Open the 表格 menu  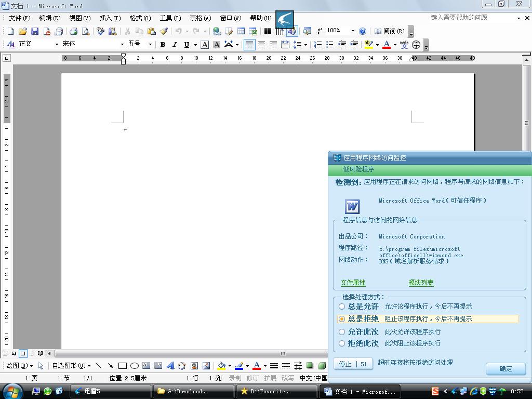(200, 18)
